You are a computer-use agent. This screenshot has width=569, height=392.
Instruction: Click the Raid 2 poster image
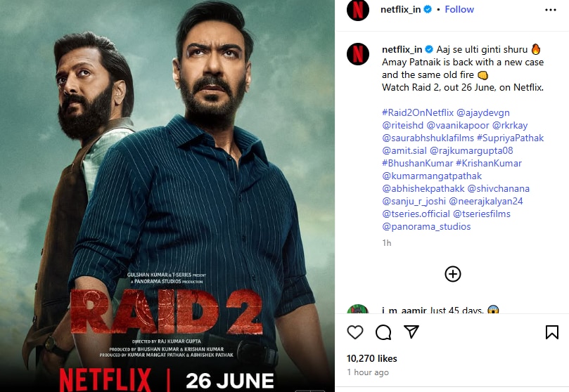pyautogui.click(x=167, y=196)
